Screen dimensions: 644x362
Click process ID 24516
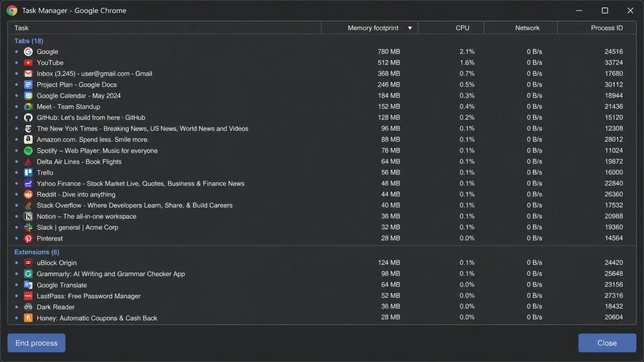(x=613, y=51)
